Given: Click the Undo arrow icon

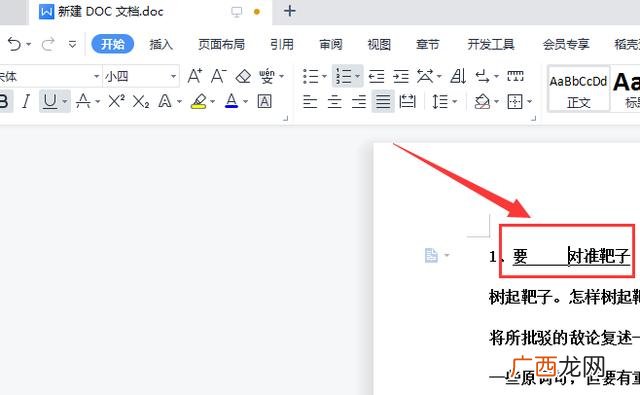Looking at the screenshot, I should click(14, 44).
